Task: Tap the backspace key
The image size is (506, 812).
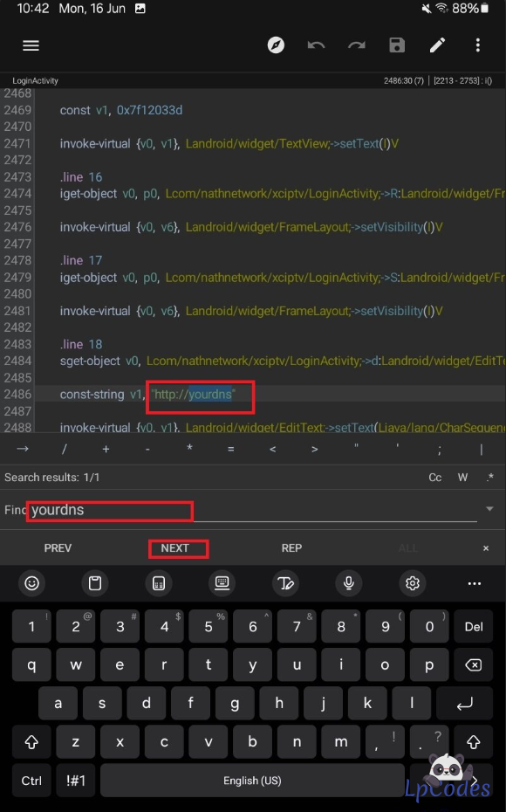Action: click(474, 665)
